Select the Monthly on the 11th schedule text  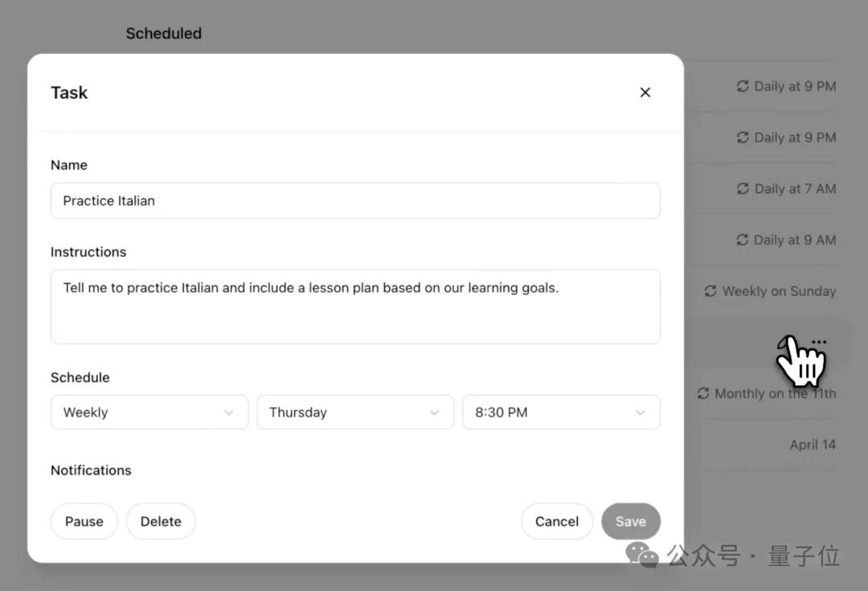point(776,393)
